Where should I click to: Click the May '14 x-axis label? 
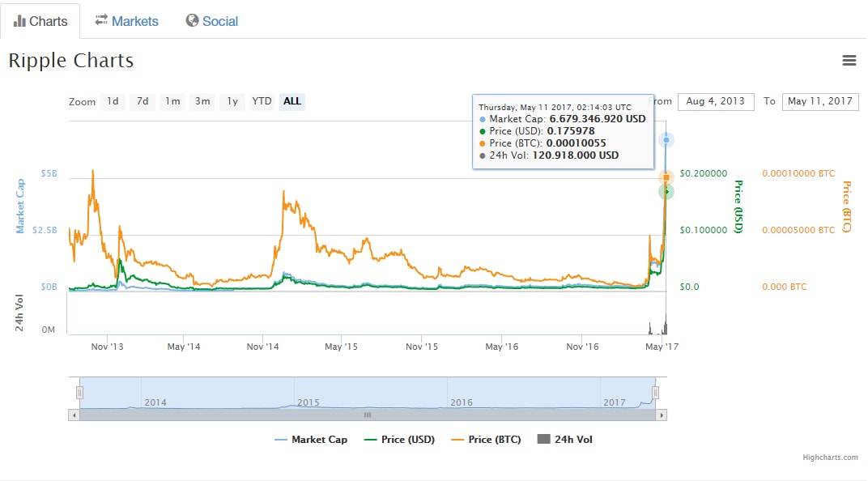coord(184,347)
